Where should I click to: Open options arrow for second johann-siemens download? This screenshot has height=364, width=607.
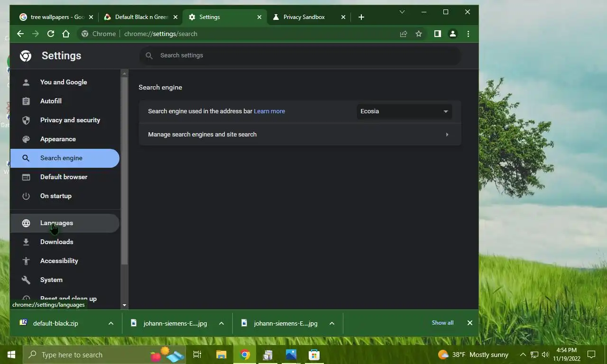(x=332, y=323)
